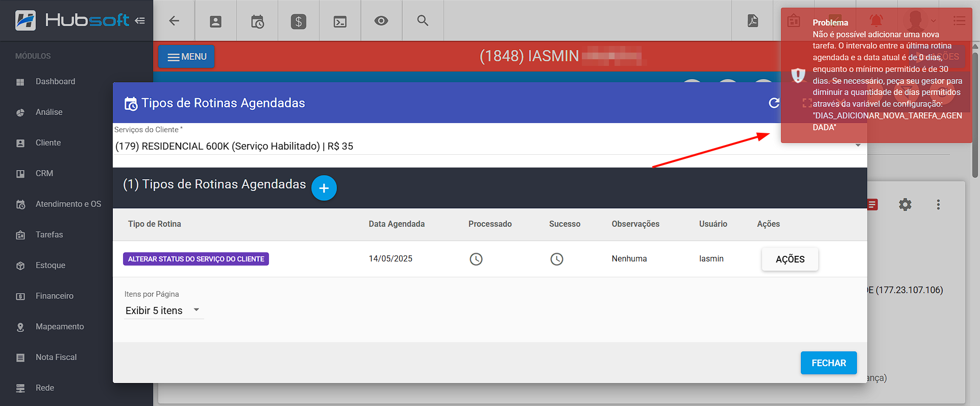This screenshot has width=980, height=406.
Task: Click the Processado clock status icon
Action: (476, 259)
